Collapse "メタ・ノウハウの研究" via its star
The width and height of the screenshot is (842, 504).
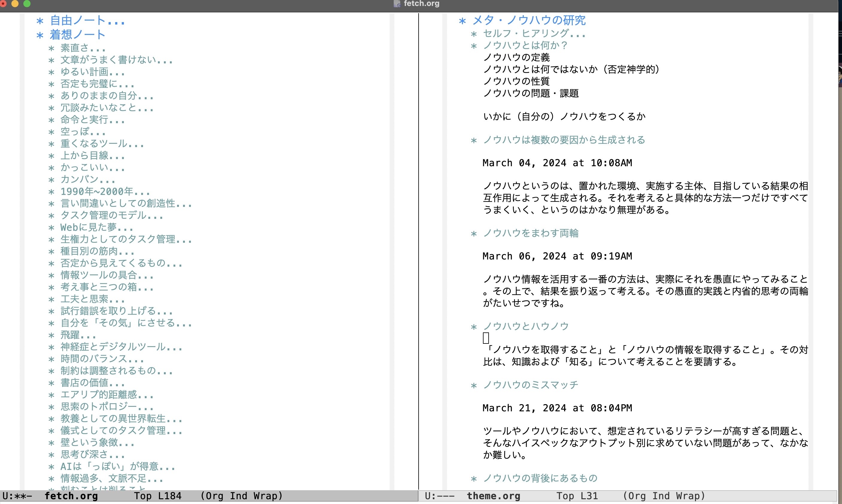463,20
